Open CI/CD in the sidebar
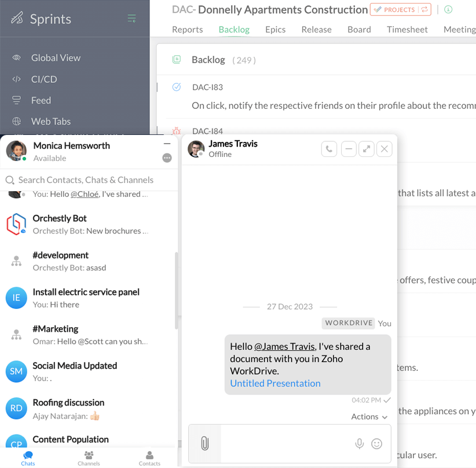The image size is (476, 468). 44,79
